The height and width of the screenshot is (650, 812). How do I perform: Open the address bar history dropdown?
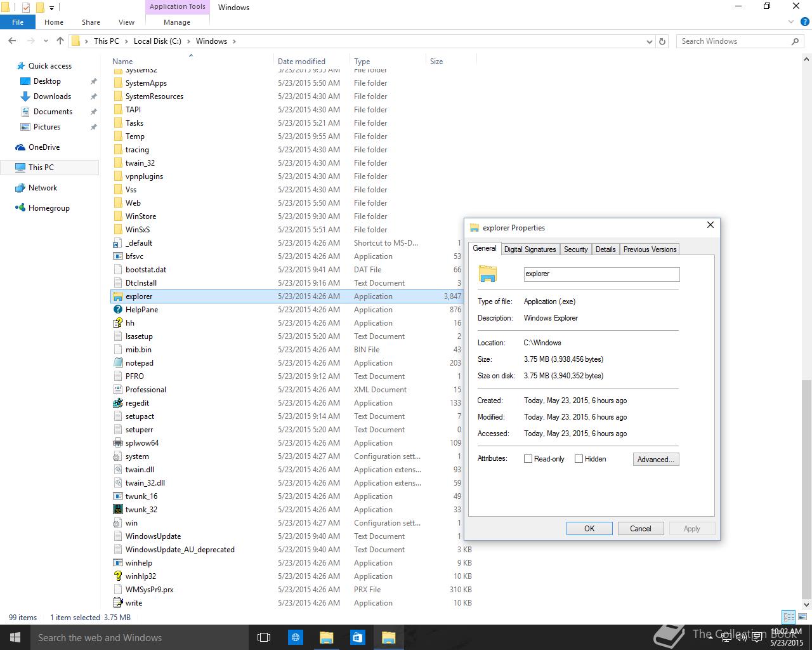pos(649,41)
